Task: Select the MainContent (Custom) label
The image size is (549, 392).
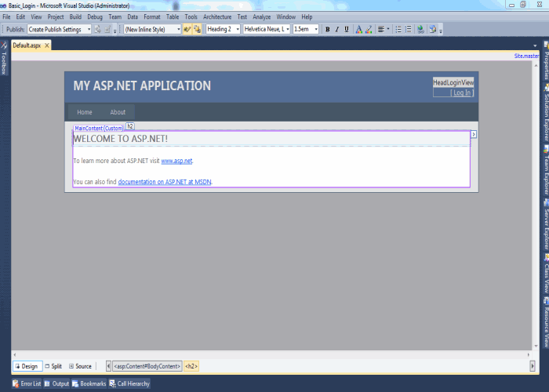Action: (99, 129)
